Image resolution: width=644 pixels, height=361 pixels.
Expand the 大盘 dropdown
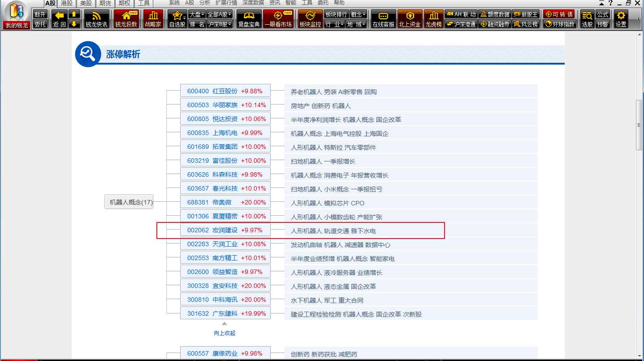coord(197,14)
